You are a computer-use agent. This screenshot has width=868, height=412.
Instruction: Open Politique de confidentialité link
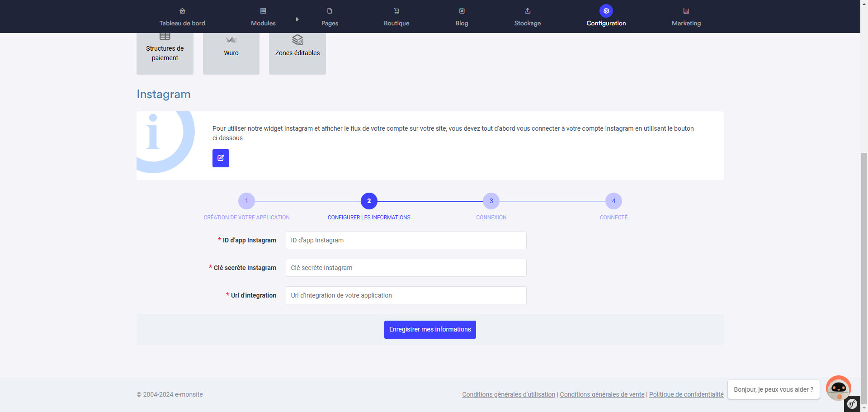tap(686, 394)
